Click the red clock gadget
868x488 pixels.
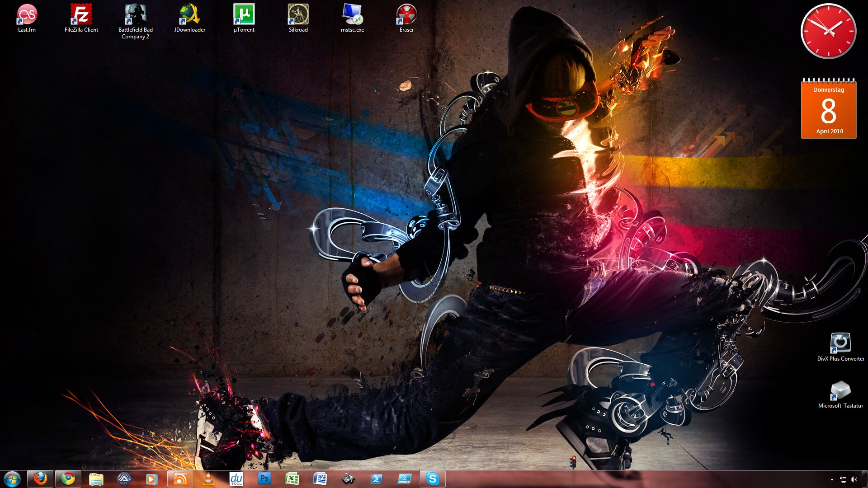tap(828, 31)
